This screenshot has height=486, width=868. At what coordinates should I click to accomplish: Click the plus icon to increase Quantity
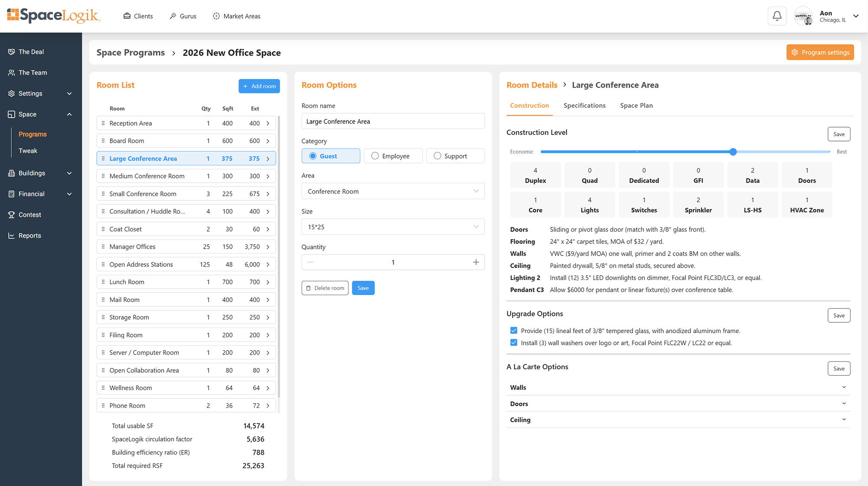(x=476, y=263)
